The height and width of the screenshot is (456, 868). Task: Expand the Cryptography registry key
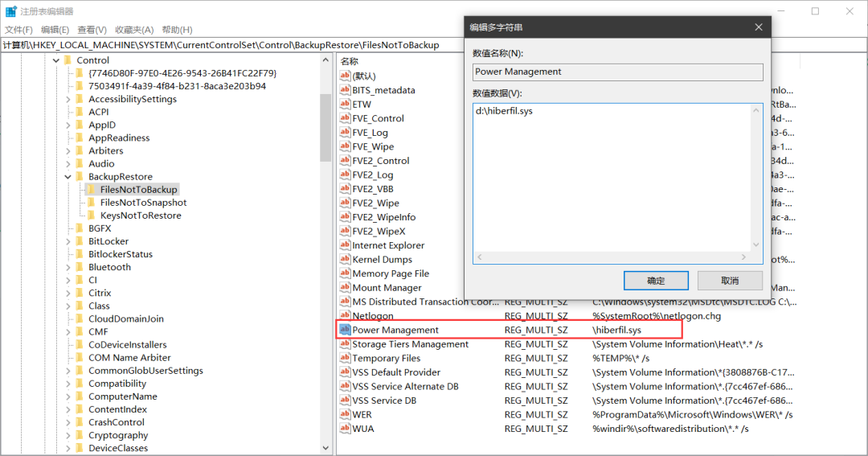(68, 435)
